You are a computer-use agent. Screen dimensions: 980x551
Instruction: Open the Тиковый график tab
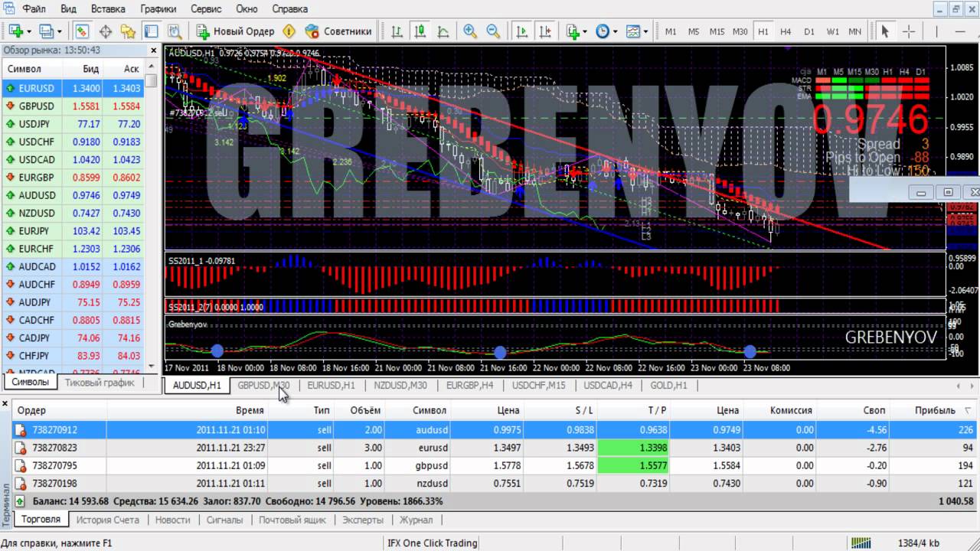[x=100, y=382]
